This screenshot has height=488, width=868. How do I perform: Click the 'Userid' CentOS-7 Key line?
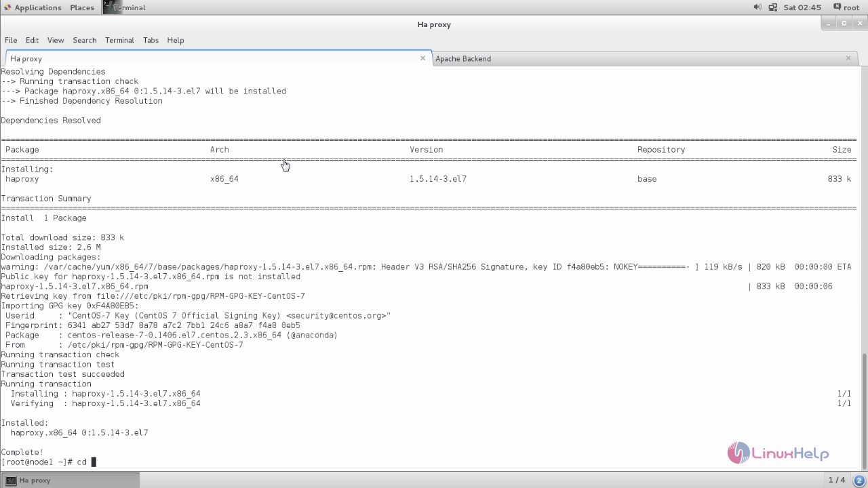tap(198, 316)
